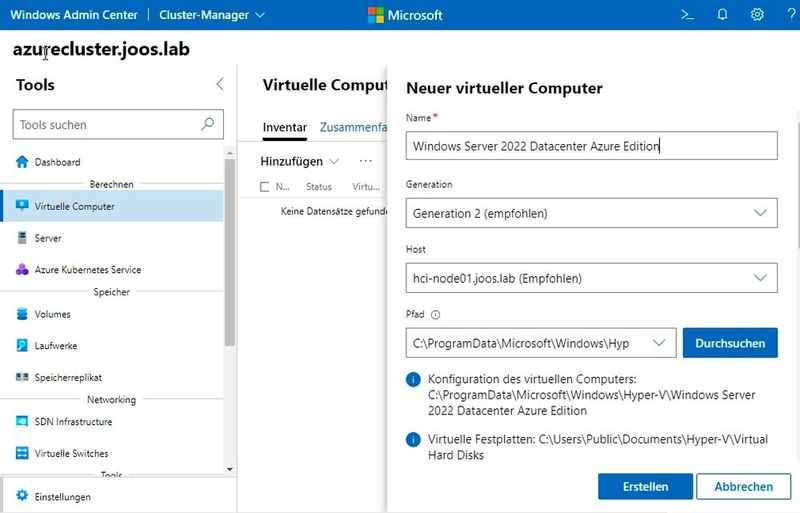The height and width of the screenshot is (513, 800).
Task: Click into the Name input field
Action: click(x=591, y=146)
